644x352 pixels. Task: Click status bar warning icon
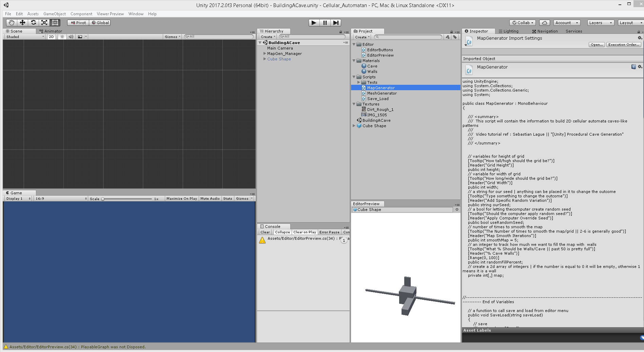6,347
